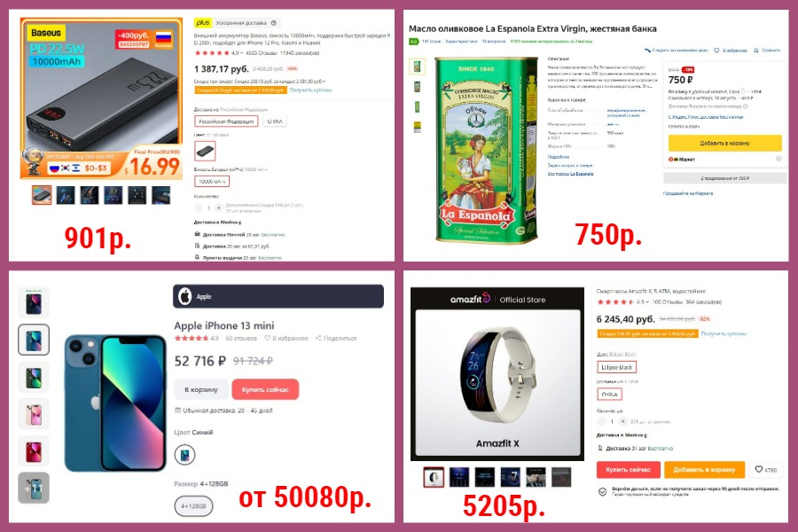
Task: Click the Поделиться share icon
Action: [x=318, y=338]
